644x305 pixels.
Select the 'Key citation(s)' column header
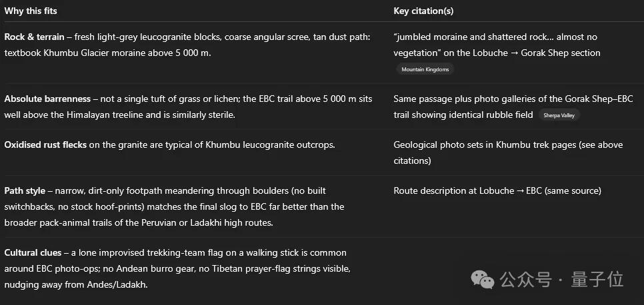tap(423, 11)
